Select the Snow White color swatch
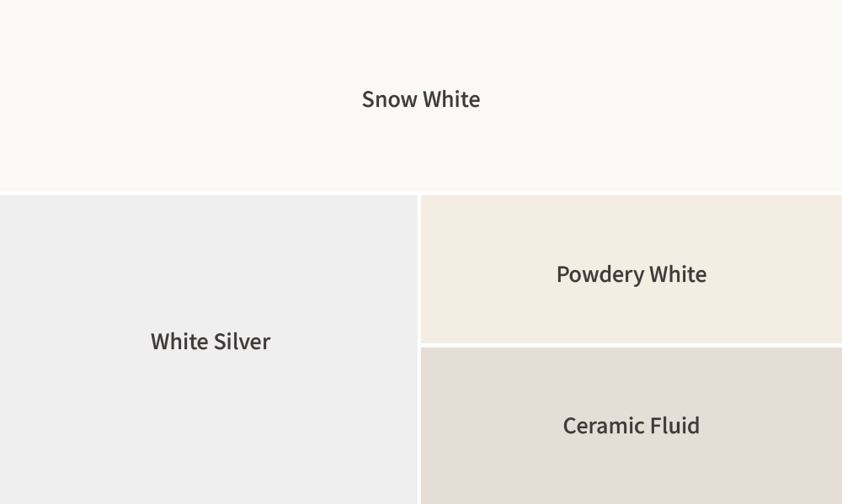 click(x=421, y=50)
